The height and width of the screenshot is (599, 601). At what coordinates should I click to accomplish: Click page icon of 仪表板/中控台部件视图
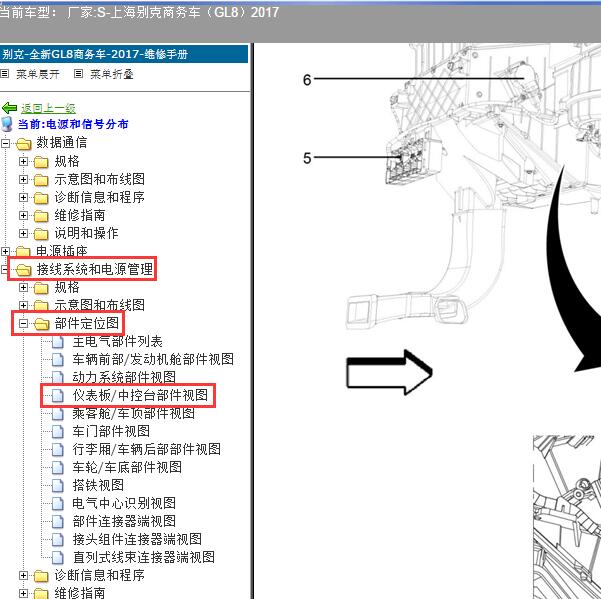(x=58, y=396)
